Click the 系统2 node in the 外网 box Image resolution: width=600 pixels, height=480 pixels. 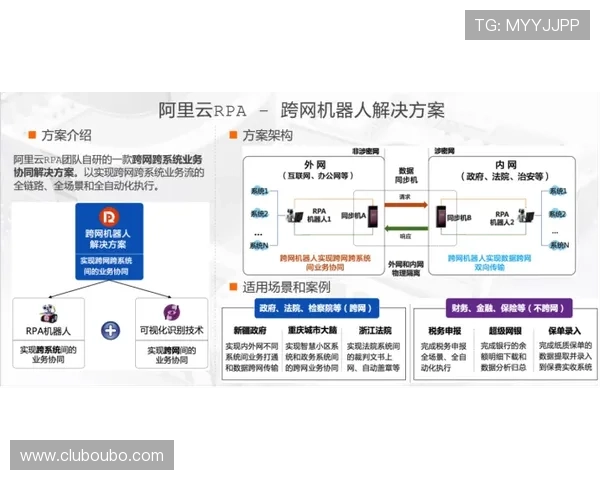259,214
